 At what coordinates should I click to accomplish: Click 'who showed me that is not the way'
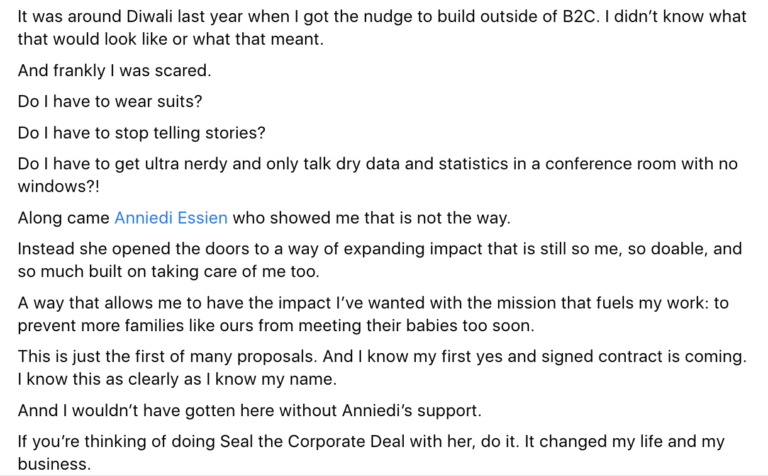(x=372, y=217)
